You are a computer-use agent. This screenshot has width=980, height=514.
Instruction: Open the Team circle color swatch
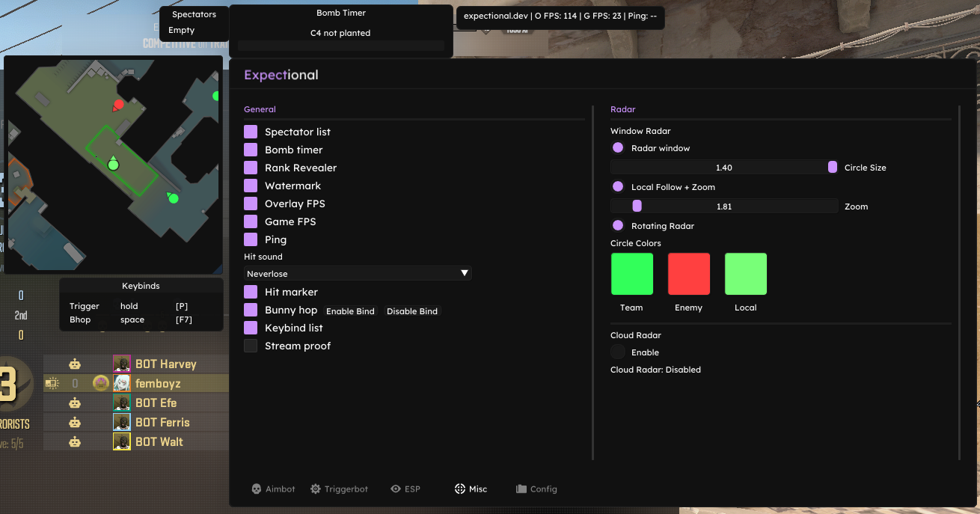click(632, 274)
